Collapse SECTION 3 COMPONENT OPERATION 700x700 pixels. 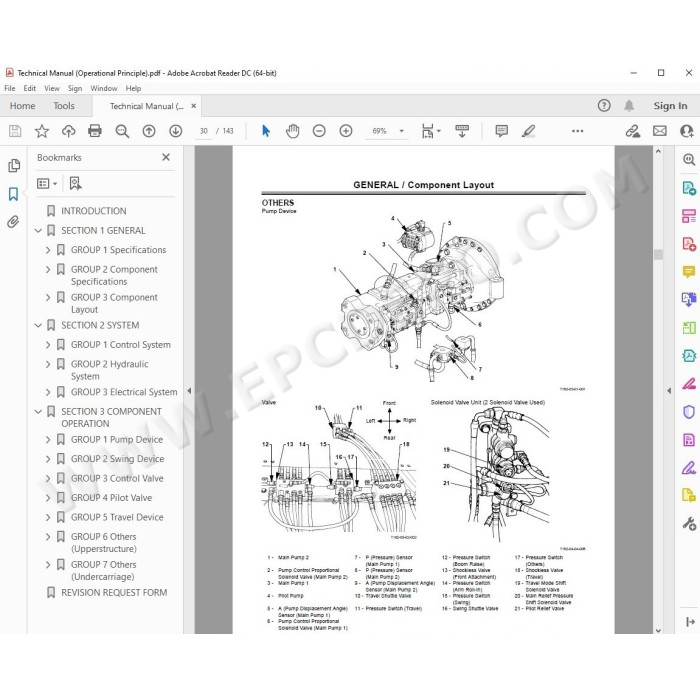coord(38,411)
